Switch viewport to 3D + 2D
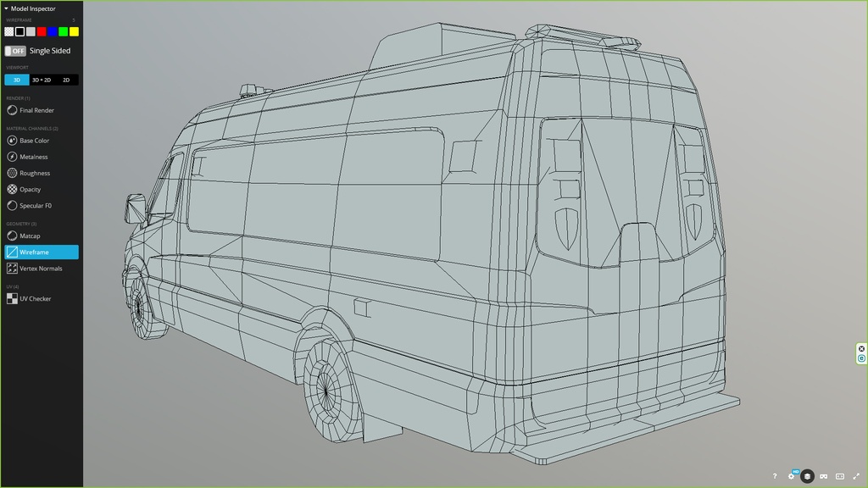This screenshot has height=488, width=868. pos(42,80)
